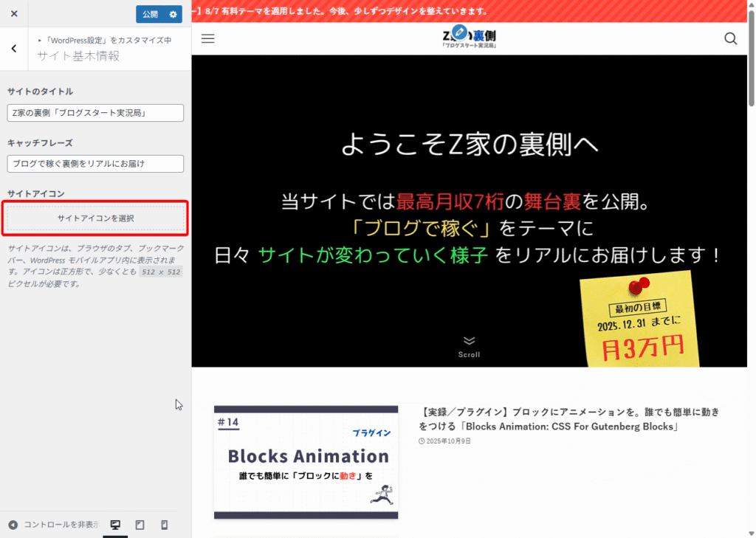Close the customizer with the X icon
This screenshot has height=538, width=756.
pyautogui.click(x=14, y=14)
